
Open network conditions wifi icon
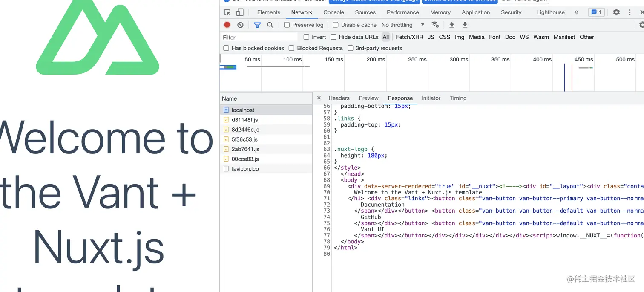click(435, 25)
